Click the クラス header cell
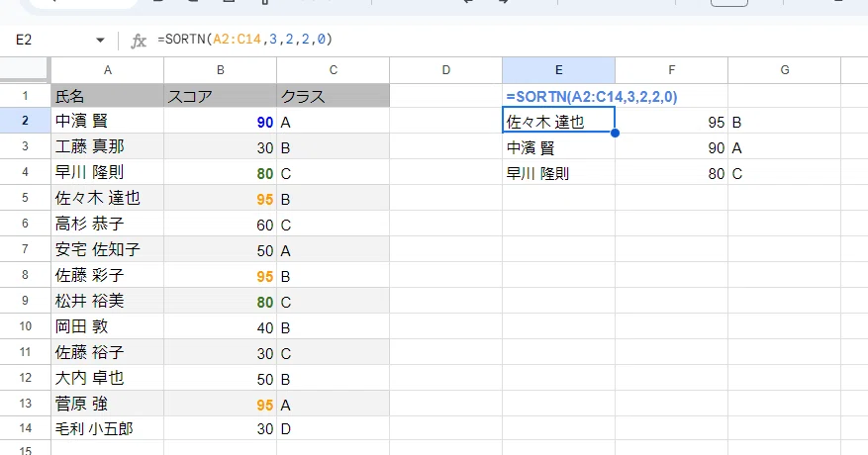The image size is (868, 455). tap(334, 96)
